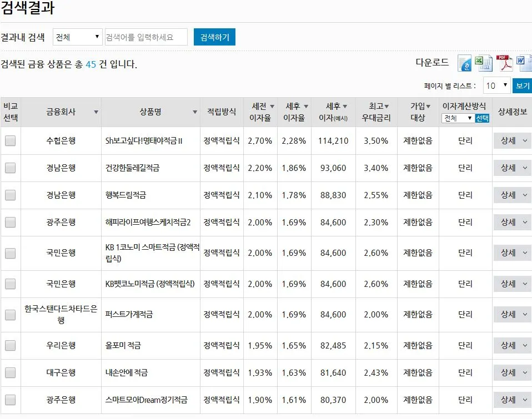Expand 상세 for 올포미 적금

[513, 345]
